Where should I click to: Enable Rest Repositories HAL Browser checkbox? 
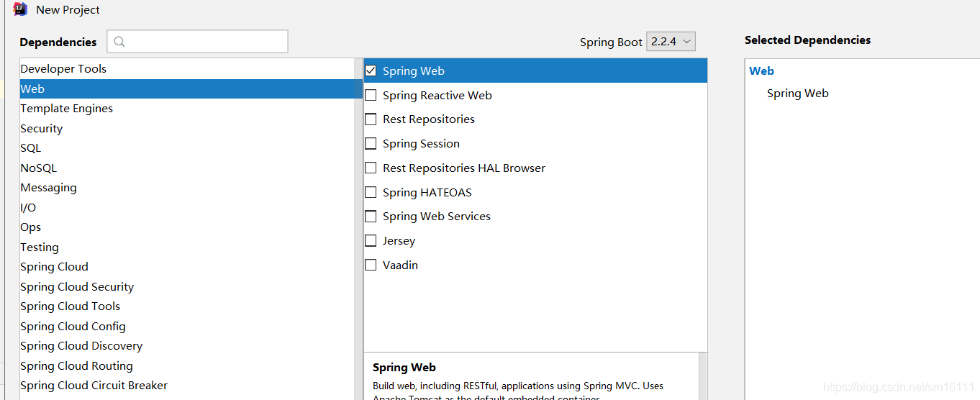[371, 168]
